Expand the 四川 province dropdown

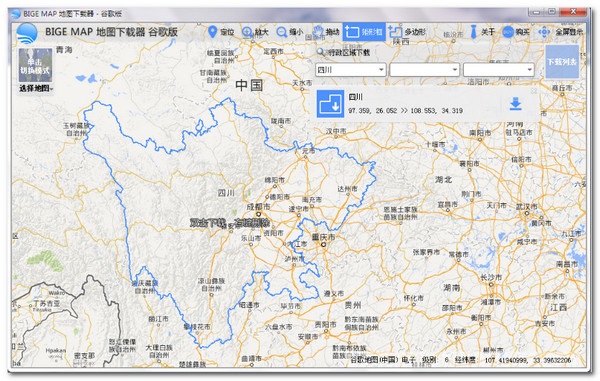point(351,70)
